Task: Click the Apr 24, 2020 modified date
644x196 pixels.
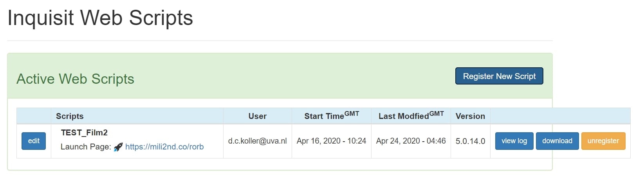Action: [411, 141]
